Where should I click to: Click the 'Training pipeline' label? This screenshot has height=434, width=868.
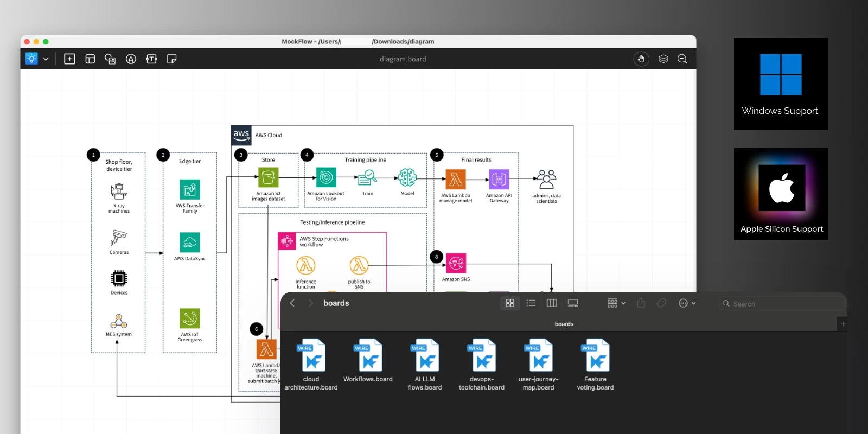click(366, 160)
